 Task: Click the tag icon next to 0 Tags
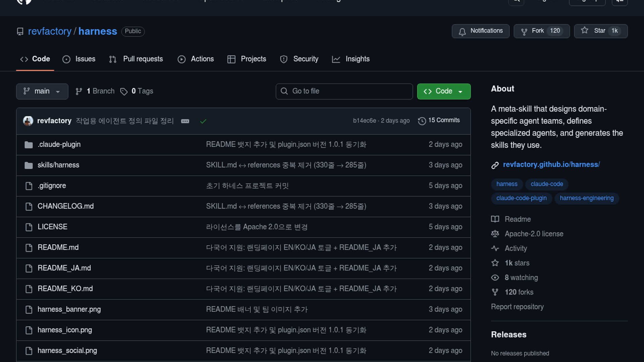[x=124, y=92]
